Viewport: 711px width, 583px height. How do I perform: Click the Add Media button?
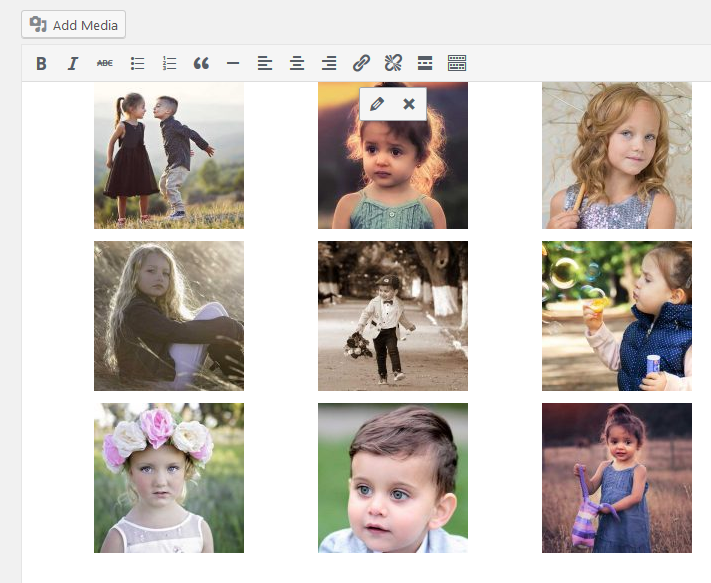73,25
